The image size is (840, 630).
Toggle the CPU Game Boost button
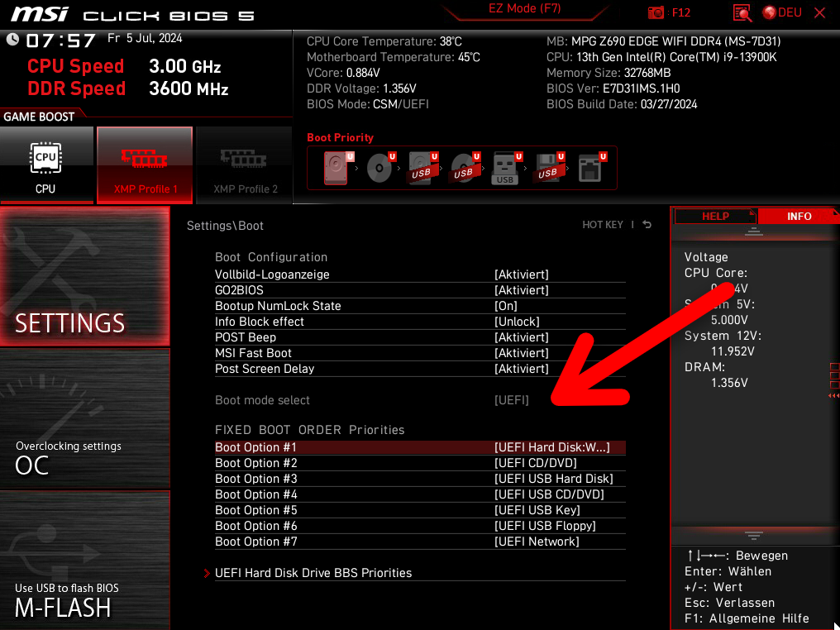click(46, 165)
